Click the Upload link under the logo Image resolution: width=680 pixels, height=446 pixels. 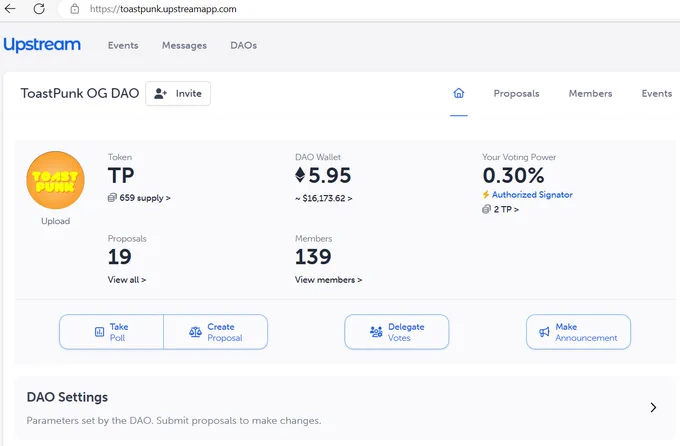(x=56, y=221)
